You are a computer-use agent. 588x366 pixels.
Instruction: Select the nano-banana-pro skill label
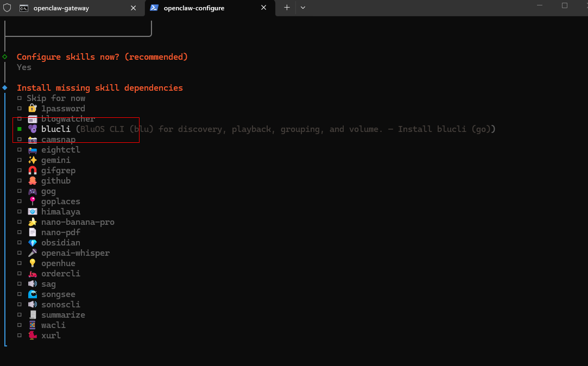click(x=78, y=223)
